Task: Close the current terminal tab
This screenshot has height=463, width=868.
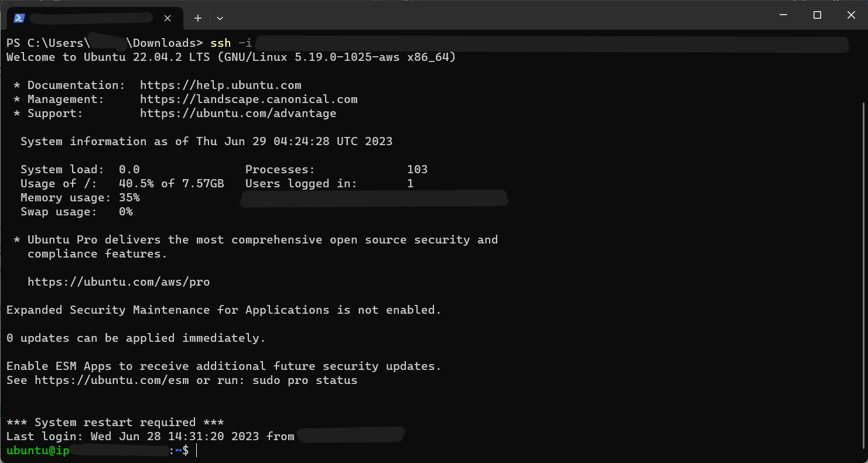Action: (168, 18)
